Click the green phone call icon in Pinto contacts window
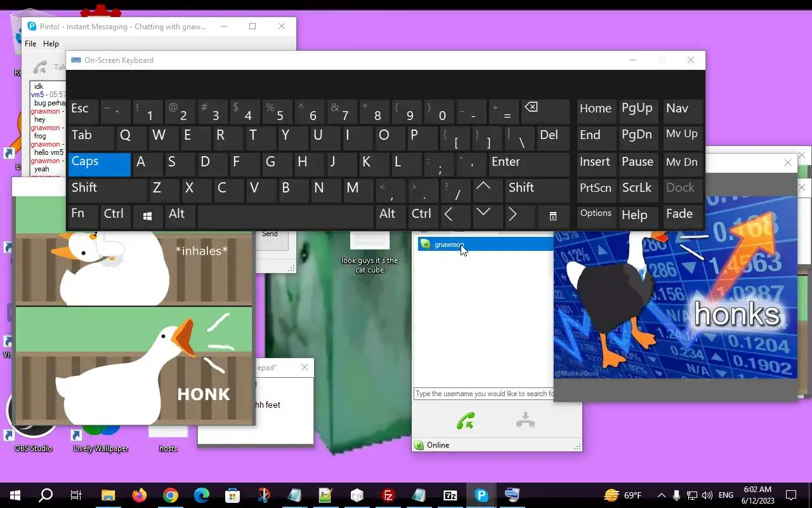This screenshot has height=508, width=812. point(466,420)
